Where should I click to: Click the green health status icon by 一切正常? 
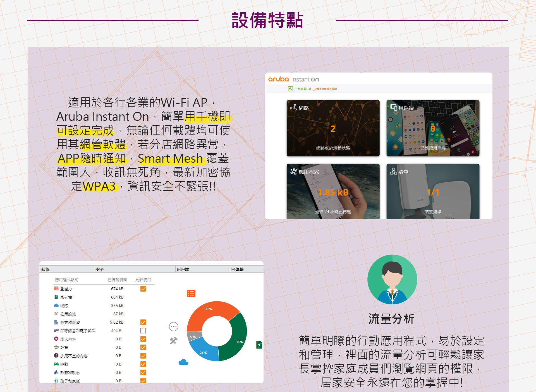[290, 89]
